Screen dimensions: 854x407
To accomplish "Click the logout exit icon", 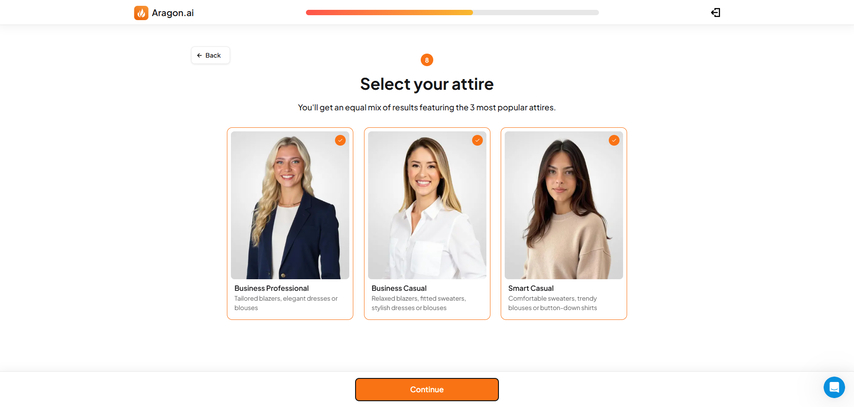I will pos(715,13).
